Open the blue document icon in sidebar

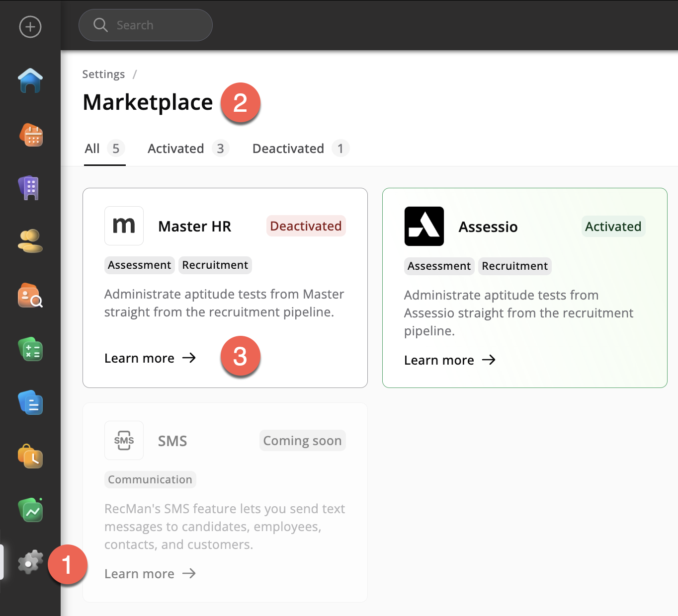(30, 403)
